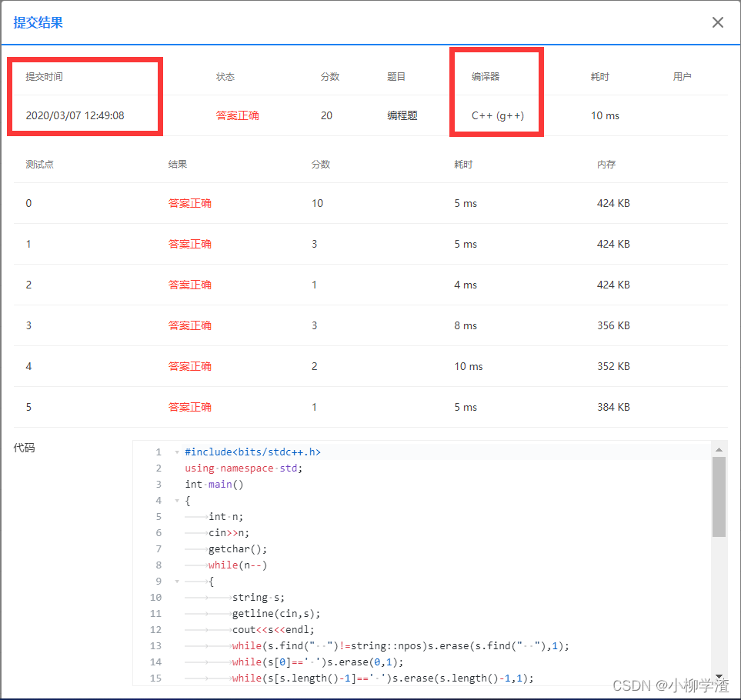Viewport: 741px width, 700px height.
Task: Click the 内存 column header
Action: [x=606, y=165]
